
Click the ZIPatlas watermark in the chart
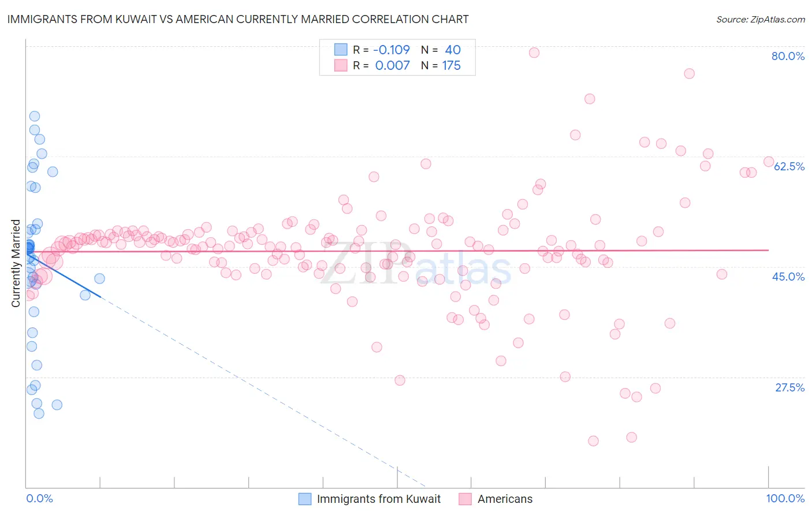pos(416,266)
